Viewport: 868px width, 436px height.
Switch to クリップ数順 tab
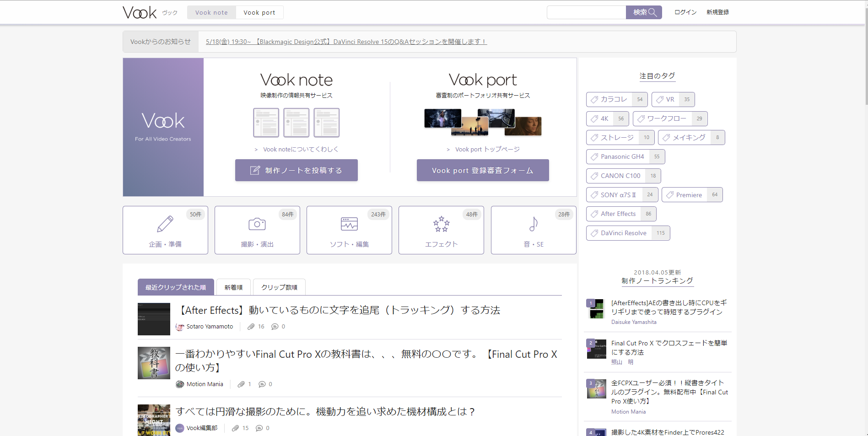click(279, 287)
